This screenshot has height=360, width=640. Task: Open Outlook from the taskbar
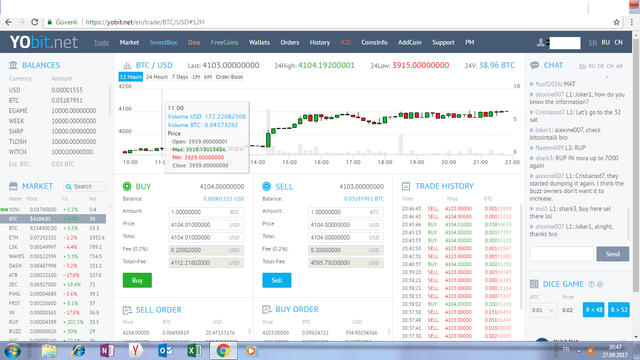pos(165,351)
